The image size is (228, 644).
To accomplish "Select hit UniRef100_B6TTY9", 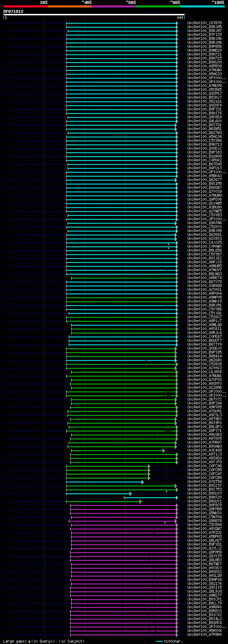I will pos(204,345).
